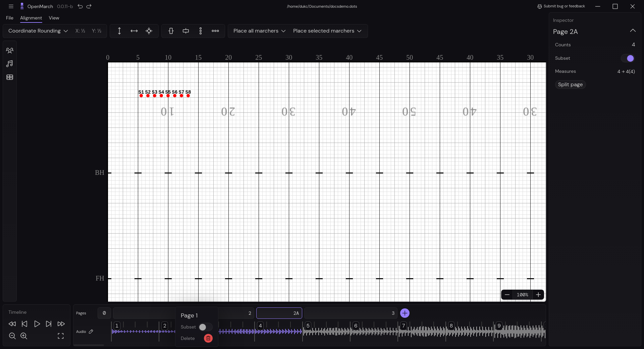
Task: Open the Coordinate Rounding dropdown
Action: pyautogui.click(x=37, y=31)
